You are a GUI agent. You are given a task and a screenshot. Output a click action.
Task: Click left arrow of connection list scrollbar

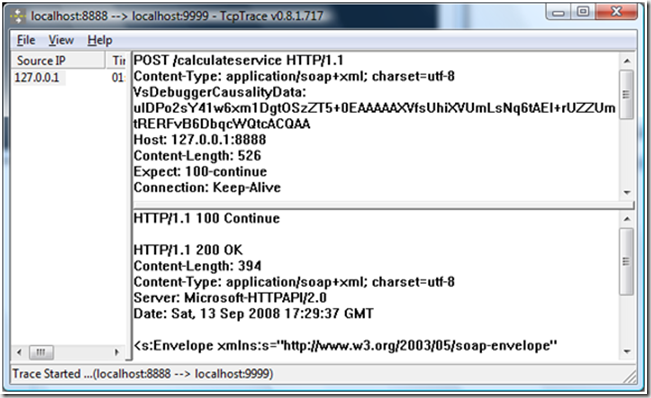(x=19, y=352)
